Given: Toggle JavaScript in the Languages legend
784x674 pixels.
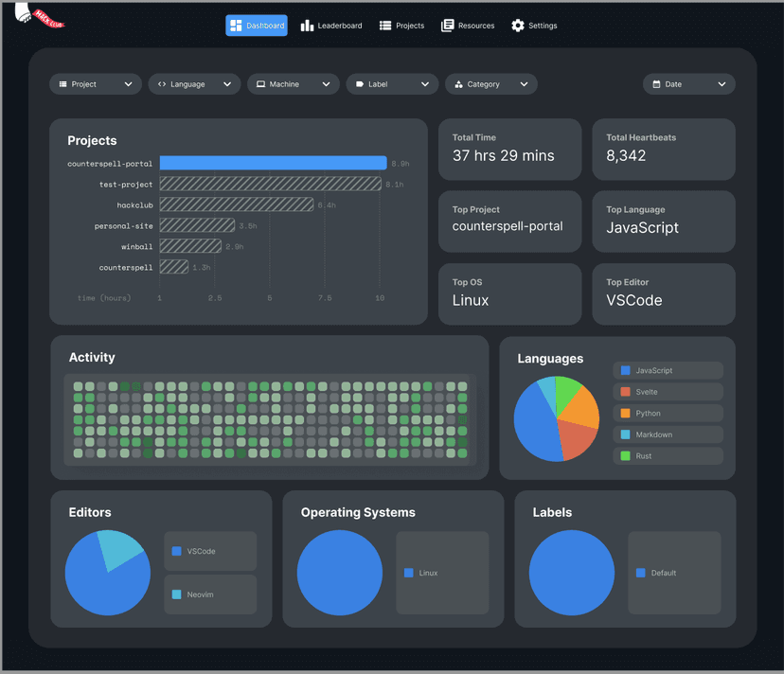Looking at the screenshot, I should (668, 371).
